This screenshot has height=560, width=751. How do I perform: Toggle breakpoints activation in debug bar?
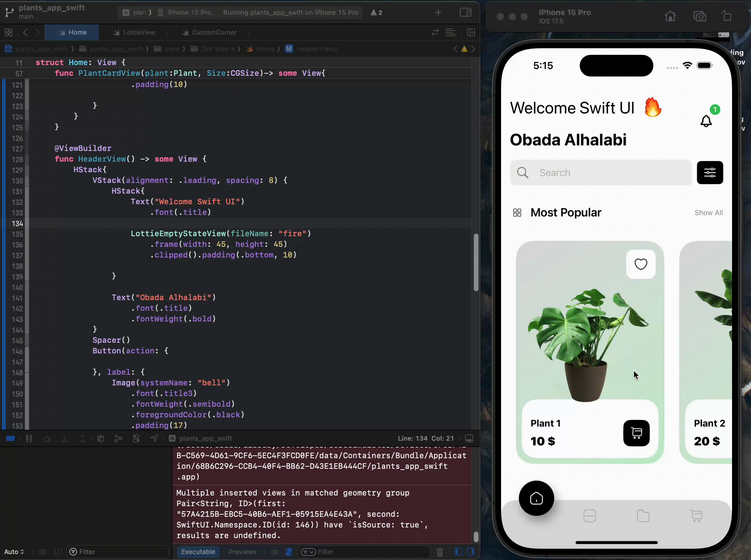pos(11,438)
